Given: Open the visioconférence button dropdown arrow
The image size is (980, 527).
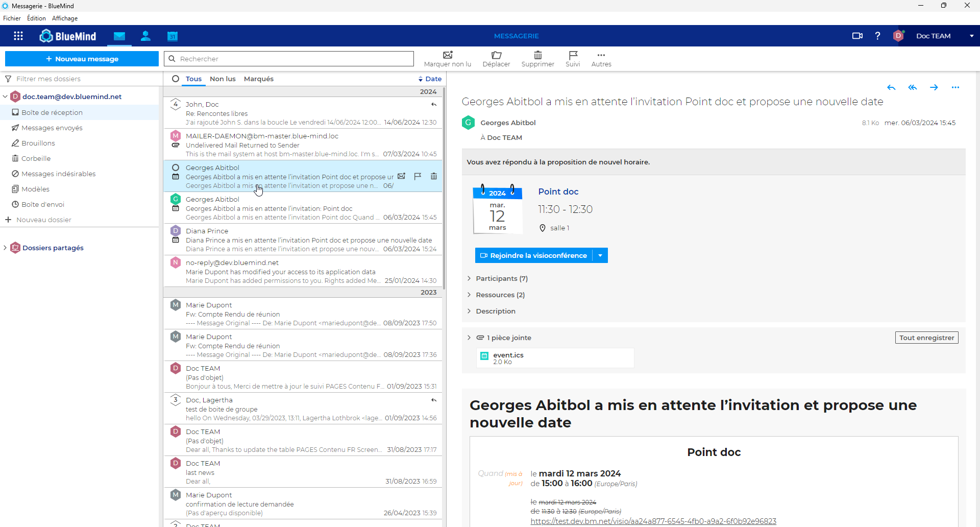Looking at the screenshot, I should pos(600,255).
